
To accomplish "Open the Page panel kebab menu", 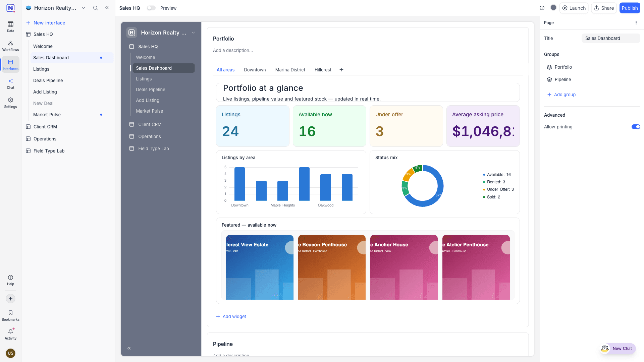I will (636, 23).
